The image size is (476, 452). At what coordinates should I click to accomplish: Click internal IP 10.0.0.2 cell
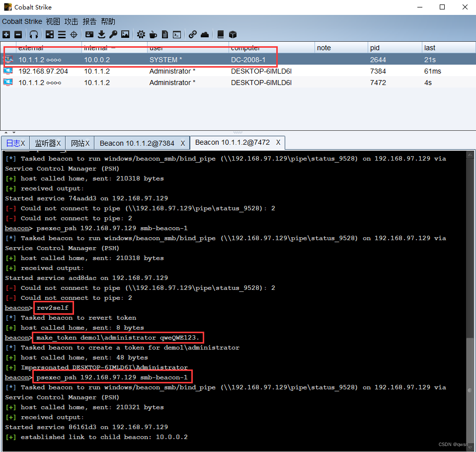coord(97,60)
